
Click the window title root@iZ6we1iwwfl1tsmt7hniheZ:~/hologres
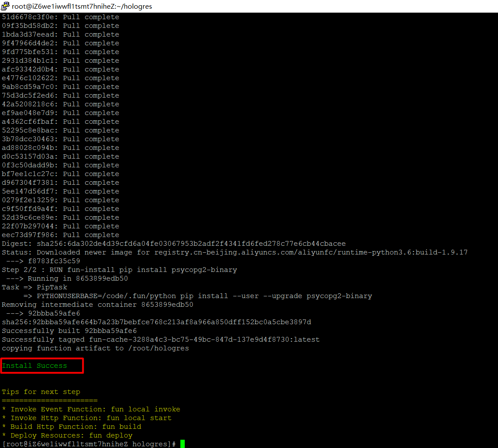[x=82, y=7]
